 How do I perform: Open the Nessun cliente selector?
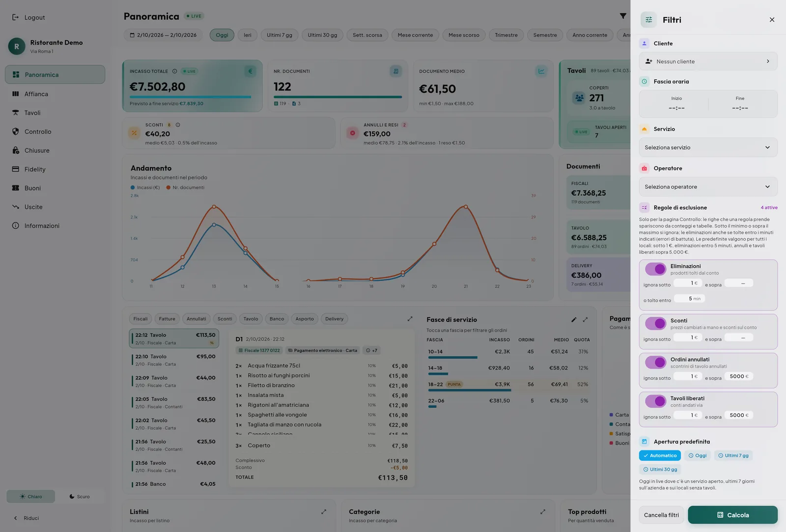pos(708,61)
